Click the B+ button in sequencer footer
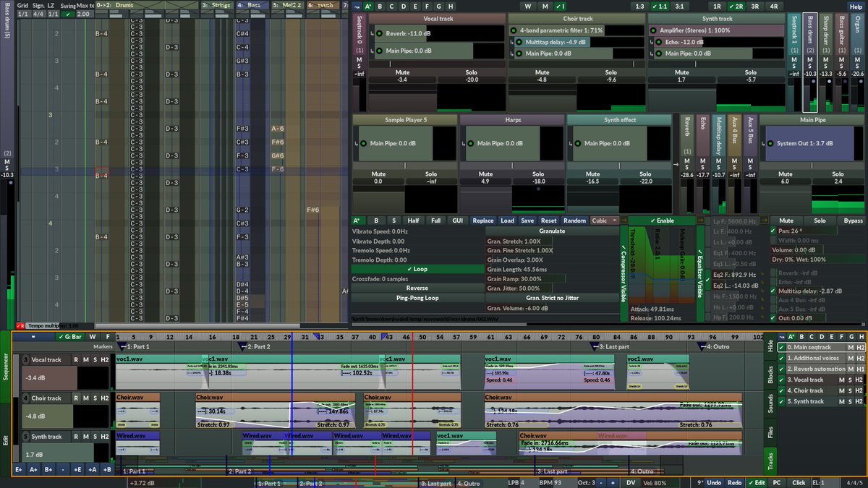Image resolution: width=868 pixels, height=488 pixels. pyautogui.click(x=48, y=469)
